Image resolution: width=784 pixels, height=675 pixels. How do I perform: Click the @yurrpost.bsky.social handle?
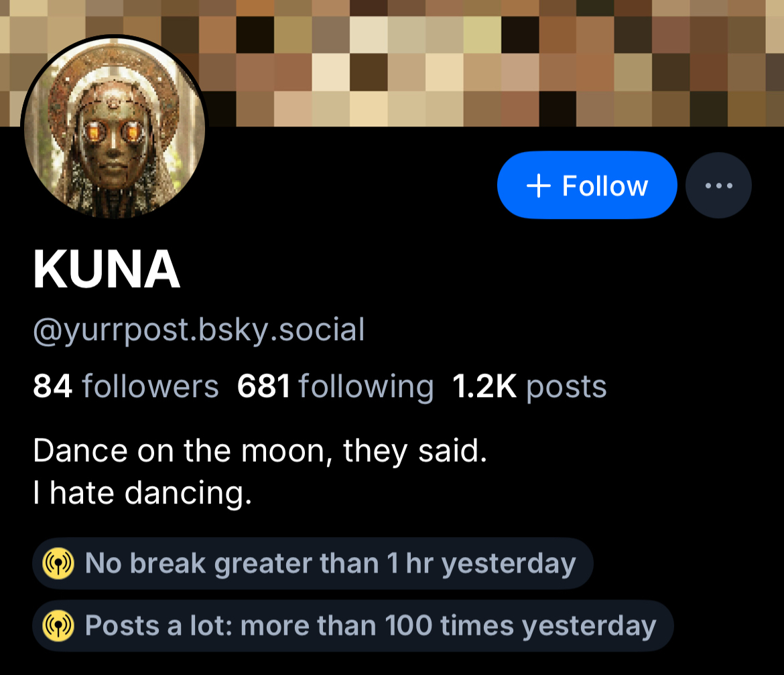pyautogui.click(x=198, y=330)
